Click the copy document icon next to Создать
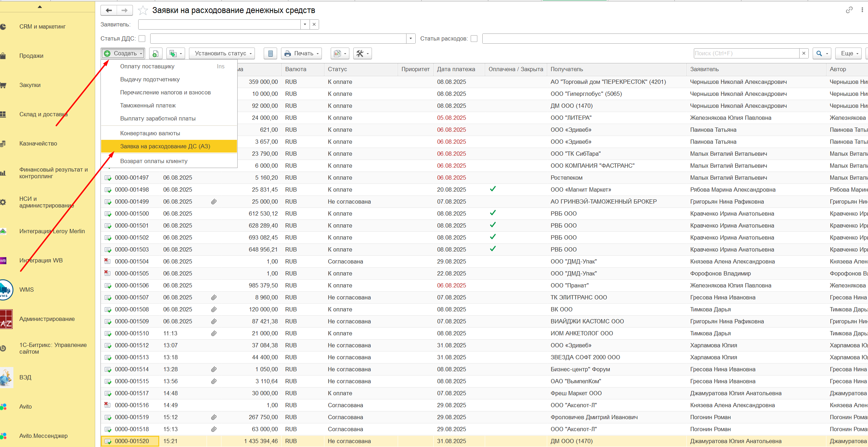The width and height of the screenshot is (868, 447). click(155, 54)
